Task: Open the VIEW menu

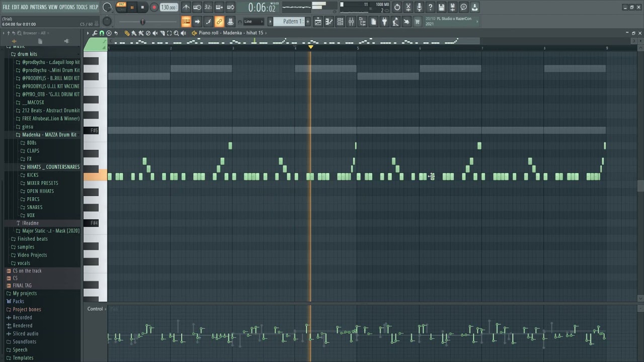Action: 53,7
